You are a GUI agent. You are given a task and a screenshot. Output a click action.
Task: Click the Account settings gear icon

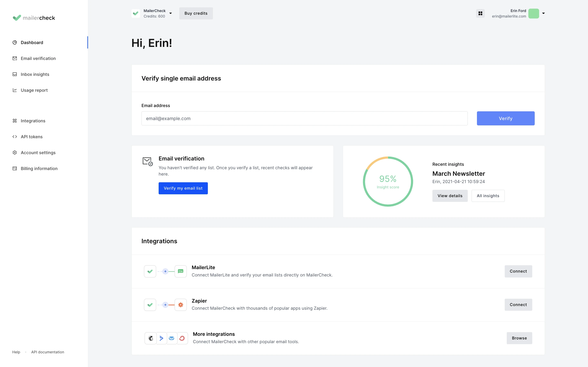pos(14,153)
